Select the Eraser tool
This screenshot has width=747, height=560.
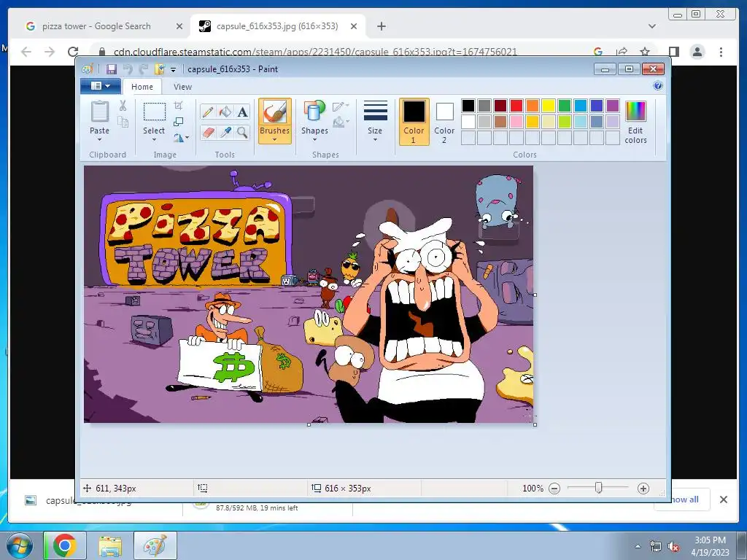coord(207,132)
